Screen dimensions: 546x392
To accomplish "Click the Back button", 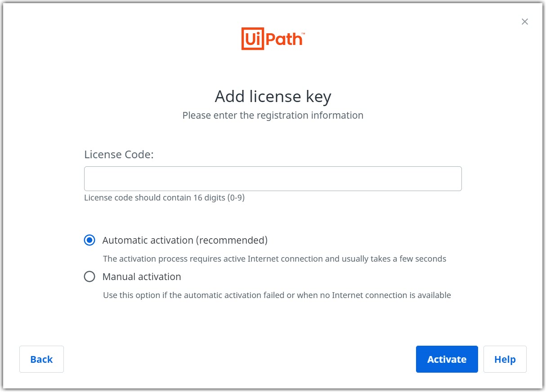I will click(41, 359).
